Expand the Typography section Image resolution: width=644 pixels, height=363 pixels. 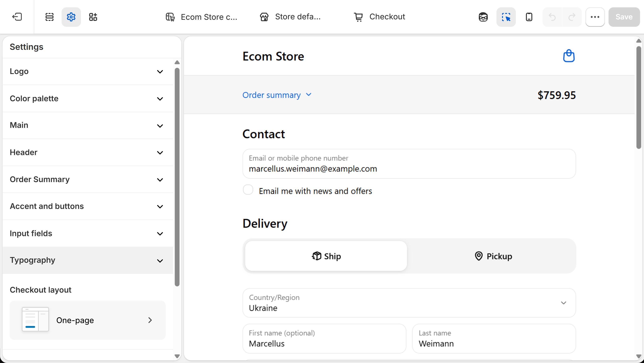87,260
